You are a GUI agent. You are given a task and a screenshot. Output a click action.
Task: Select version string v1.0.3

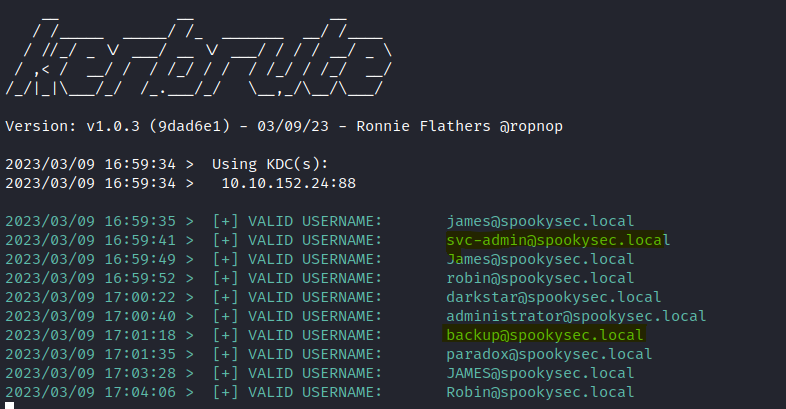point(113,126)
